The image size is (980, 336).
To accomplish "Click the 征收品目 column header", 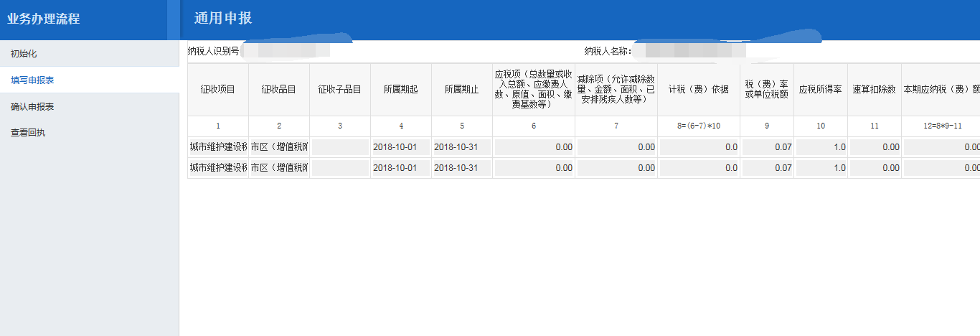I will click(x=279, y=90).
